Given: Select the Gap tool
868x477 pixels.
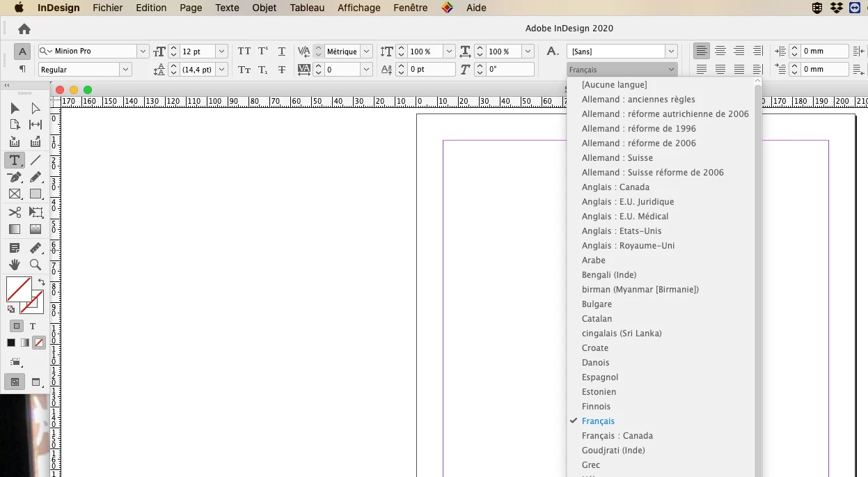Looking at the screenshot, I should point(35,125).
